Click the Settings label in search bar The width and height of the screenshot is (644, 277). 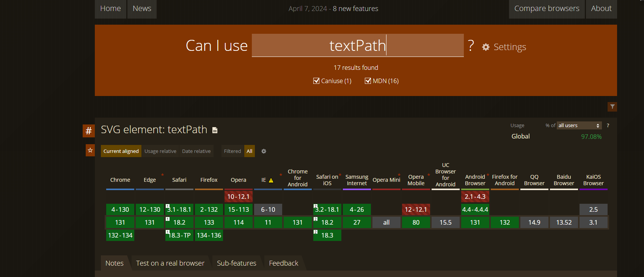point(510,47)
